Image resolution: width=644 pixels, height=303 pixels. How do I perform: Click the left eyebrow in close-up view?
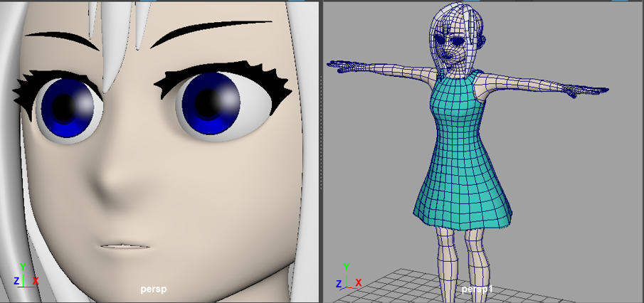coord(60,38)
